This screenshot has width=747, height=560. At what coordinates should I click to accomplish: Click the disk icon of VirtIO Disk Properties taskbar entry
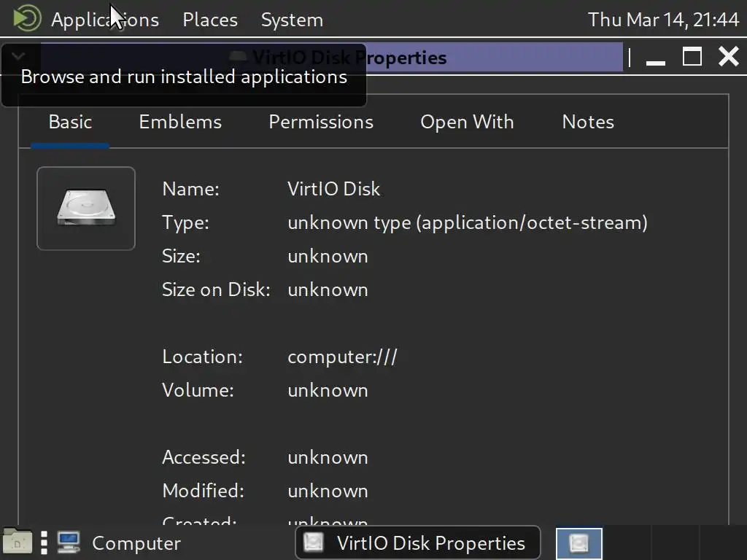314,542
